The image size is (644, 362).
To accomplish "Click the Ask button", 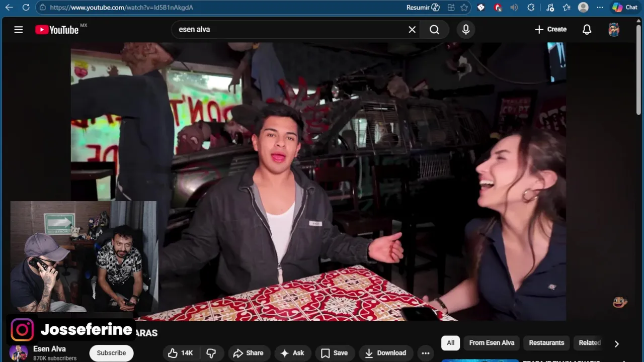I will click(292, 353).
